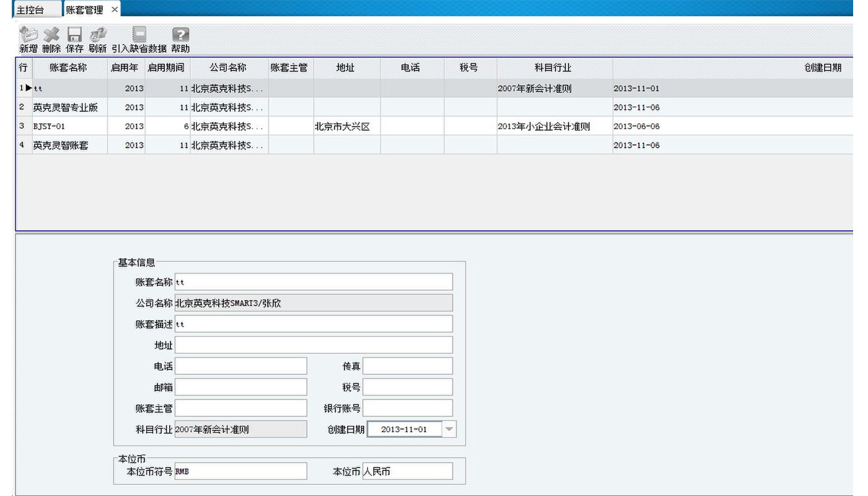Focus the 账套描述 input field
868x496 pixels.
click(x=314, y=324)
